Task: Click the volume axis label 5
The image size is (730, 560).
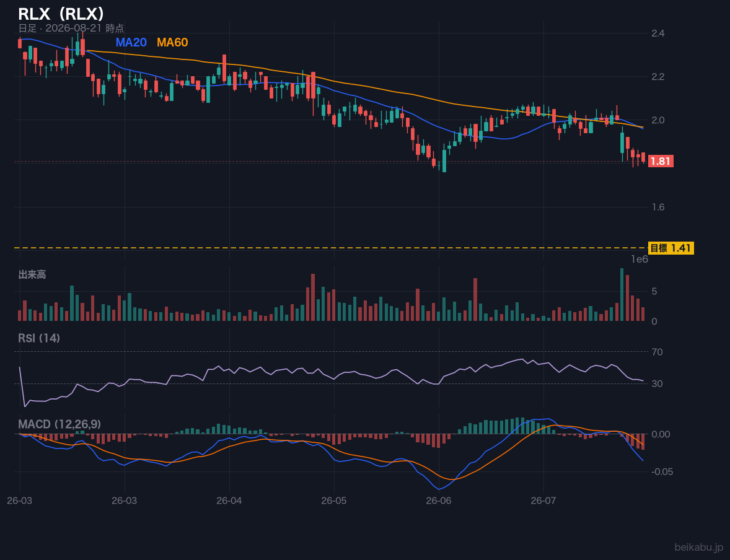Action: (654, 291)
